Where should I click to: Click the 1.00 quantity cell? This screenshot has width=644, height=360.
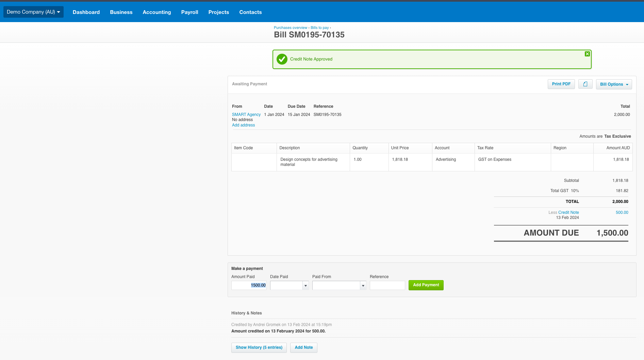pyautogui.click(x=358, y=159)
